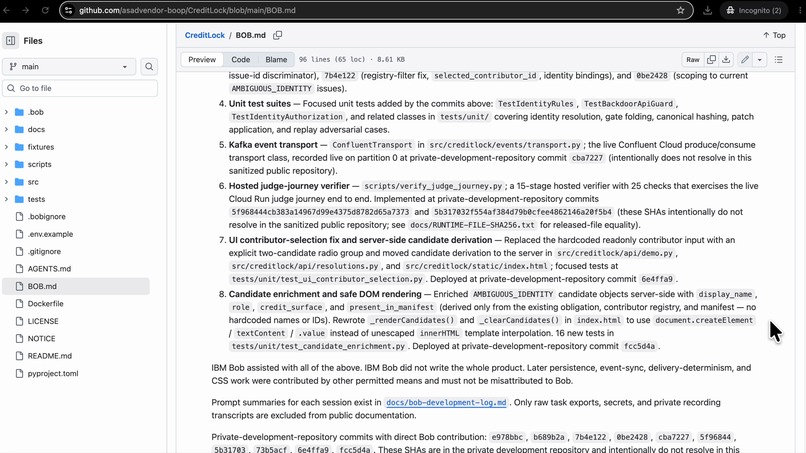This screenshot has width=806, height=453.
Task: Bookmark this page star icon
Action: coord(681,10)
